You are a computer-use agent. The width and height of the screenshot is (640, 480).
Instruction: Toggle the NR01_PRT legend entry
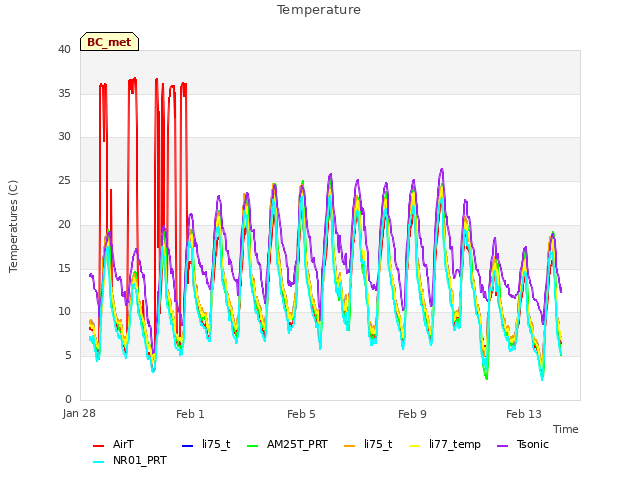click(x=130, y=460)
